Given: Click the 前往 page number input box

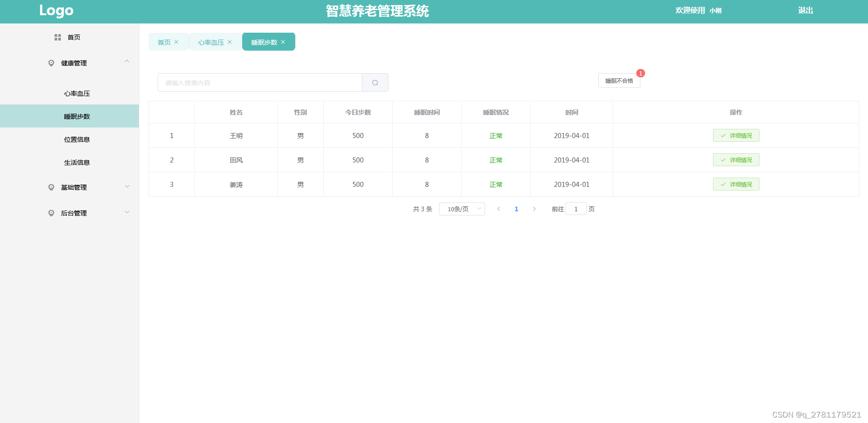Looking at the screenshot, I should point(576,209).
